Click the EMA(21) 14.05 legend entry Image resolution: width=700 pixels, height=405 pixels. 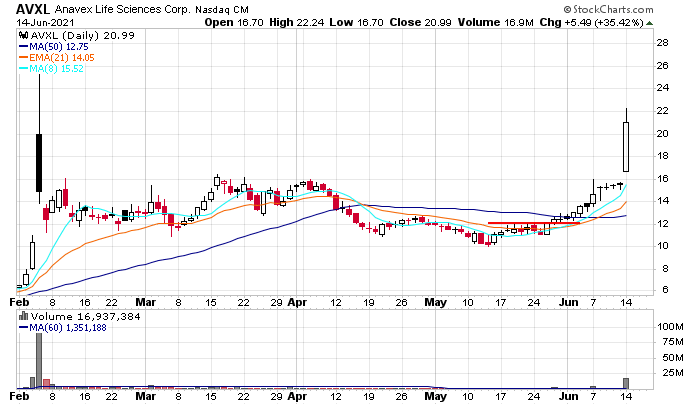click(62, 58)
